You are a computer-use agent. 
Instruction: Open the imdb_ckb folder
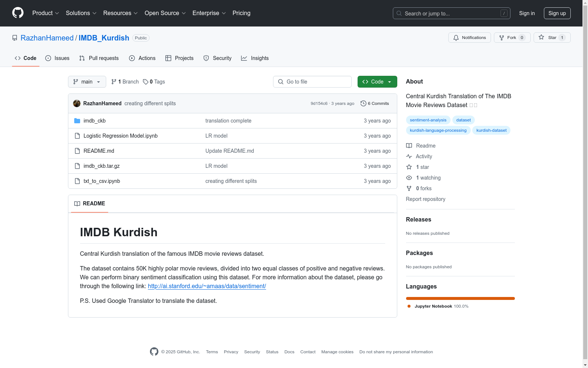click(x=94, y=121)
